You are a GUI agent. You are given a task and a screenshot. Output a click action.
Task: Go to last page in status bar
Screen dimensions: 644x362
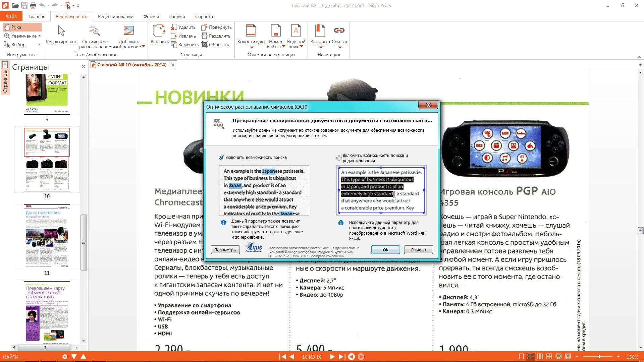pos(341,357)
